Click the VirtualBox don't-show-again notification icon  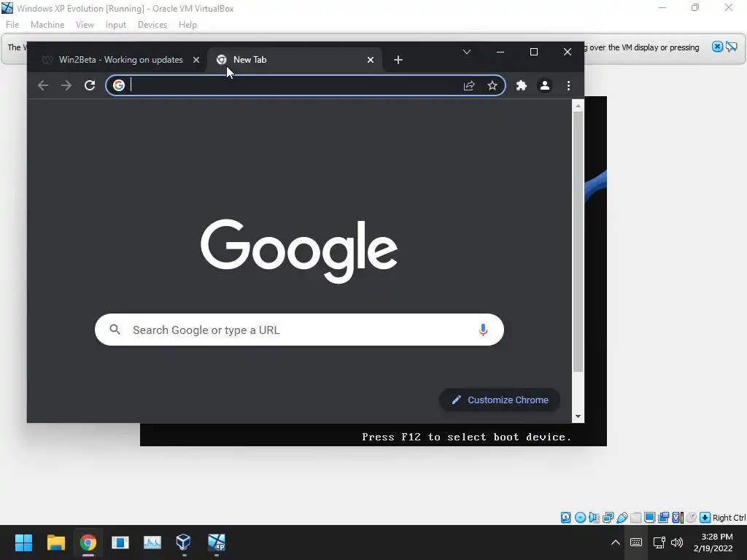click(731, 47)
